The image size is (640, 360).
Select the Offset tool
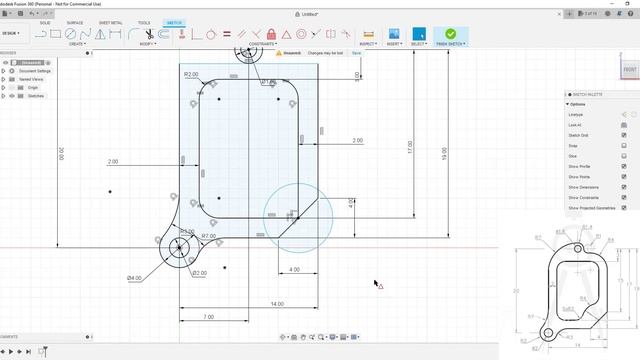164,34
